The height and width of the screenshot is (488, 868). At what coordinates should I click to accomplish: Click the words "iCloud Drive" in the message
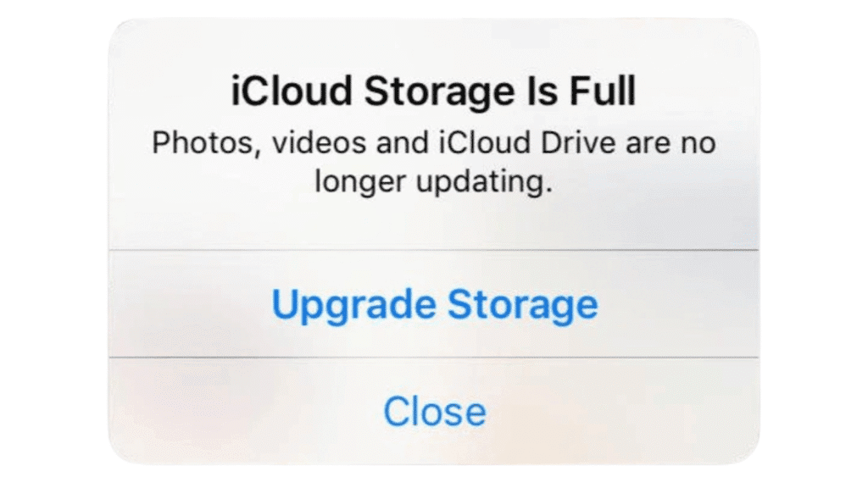pos(527,142)
